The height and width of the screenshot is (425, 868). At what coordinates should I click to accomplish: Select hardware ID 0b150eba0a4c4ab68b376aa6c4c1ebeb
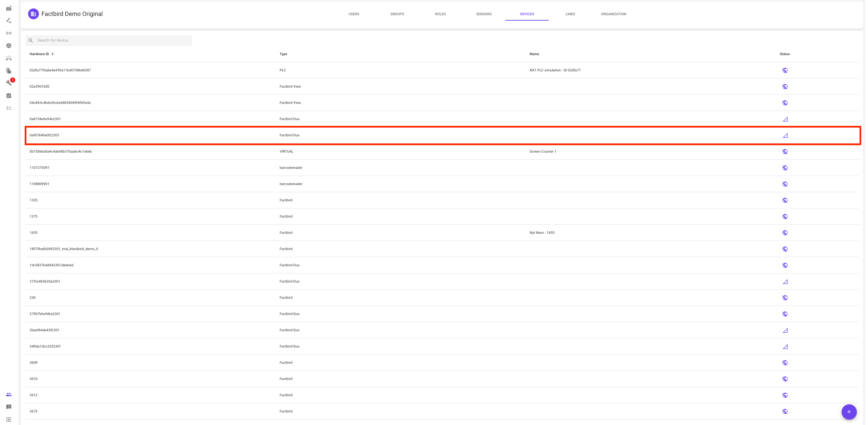(61, 152)
